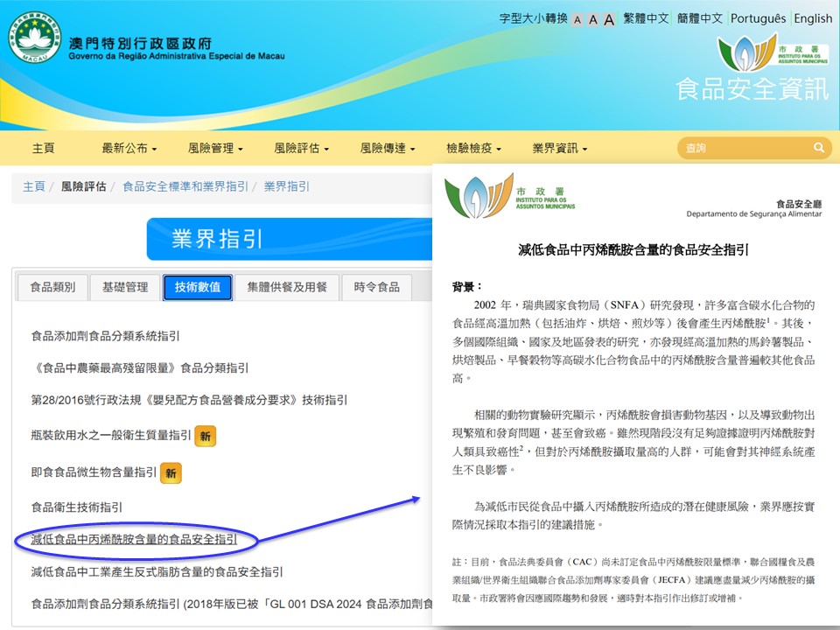
Task: Expand the 風險管理 dropdown menu
Action: 215,149
